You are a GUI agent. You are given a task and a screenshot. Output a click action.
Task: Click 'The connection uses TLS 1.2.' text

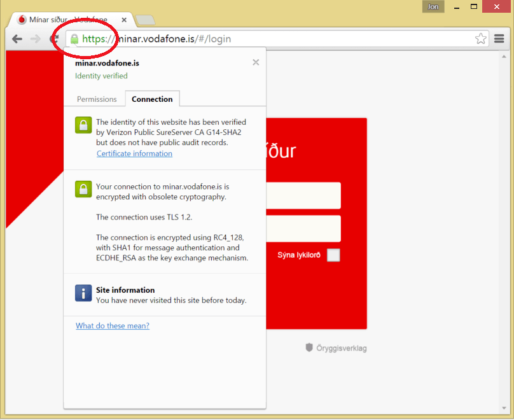click(x=144, y=217)
